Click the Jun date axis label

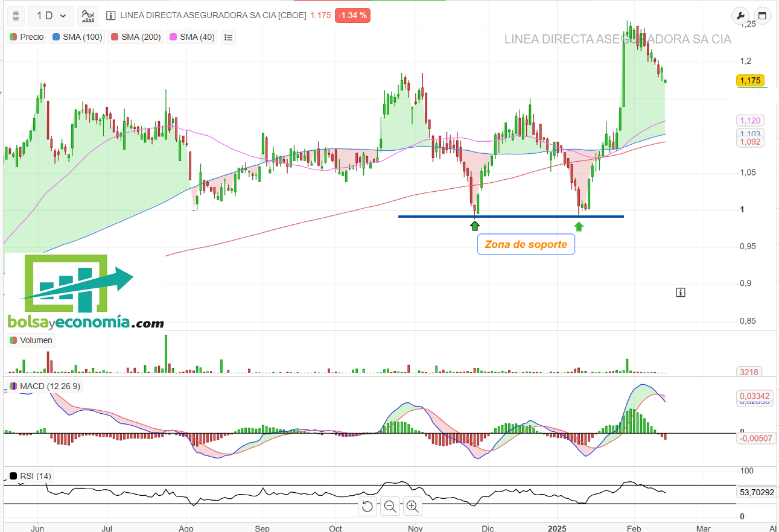37,528
